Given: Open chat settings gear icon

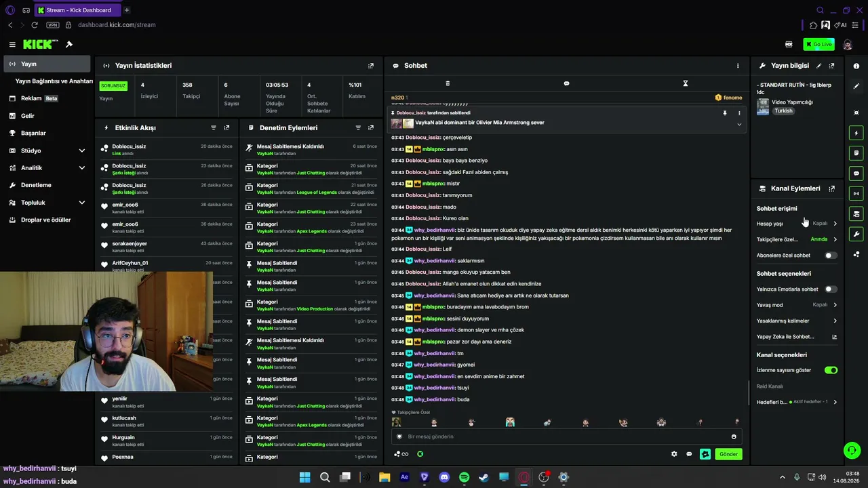Looking at the screenshot, I should pyautogui.click(x=674, y=454).
